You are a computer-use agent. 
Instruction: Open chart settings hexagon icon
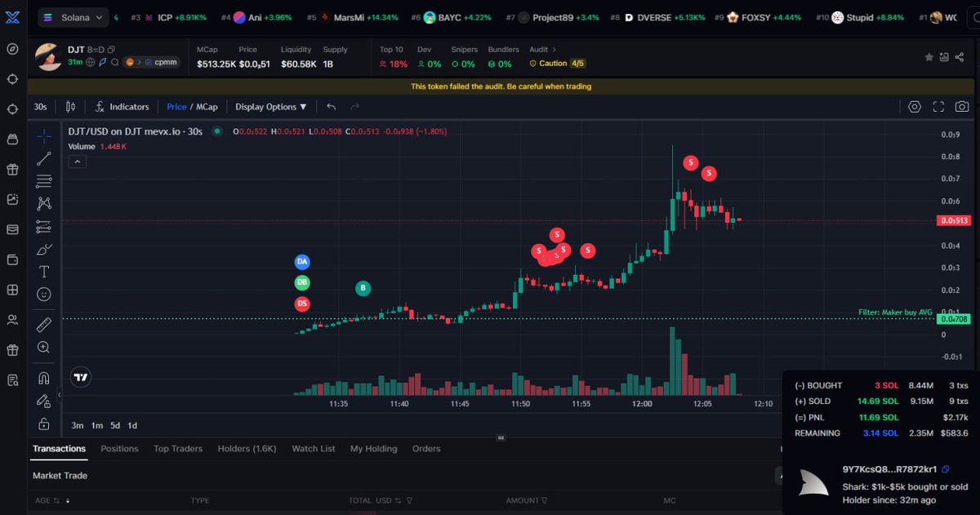[x=914, y=107]
